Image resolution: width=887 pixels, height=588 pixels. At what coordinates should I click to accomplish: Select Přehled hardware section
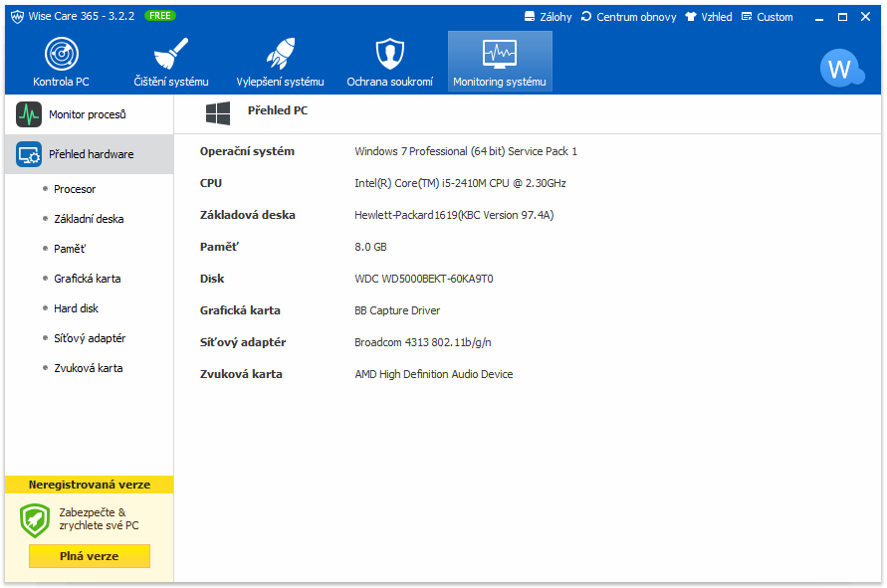tap(90, 154)
